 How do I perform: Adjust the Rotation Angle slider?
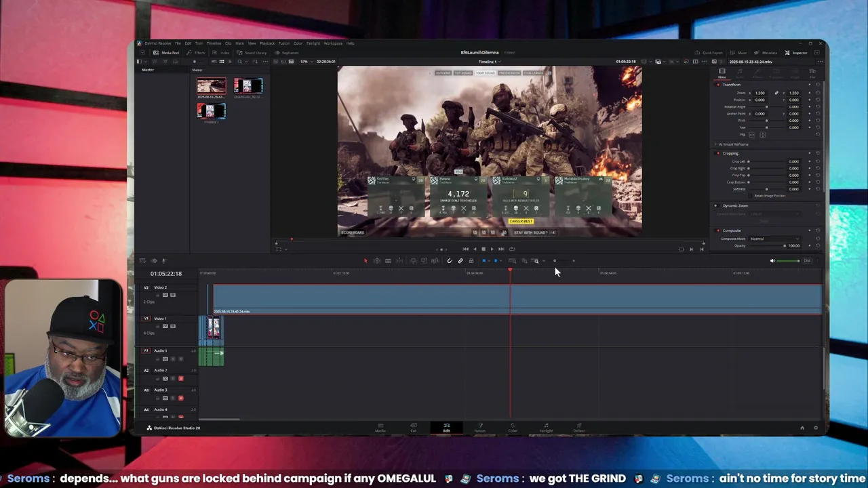pos(766,106)
